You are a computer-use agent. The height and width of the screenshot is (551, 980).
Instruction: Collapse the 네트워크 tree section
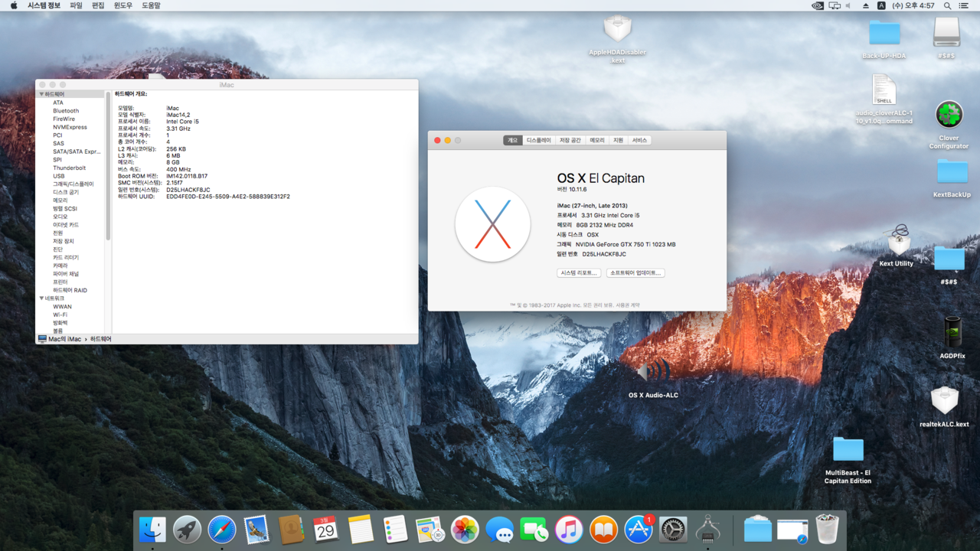pyautogui.click(x=41, y=298)
